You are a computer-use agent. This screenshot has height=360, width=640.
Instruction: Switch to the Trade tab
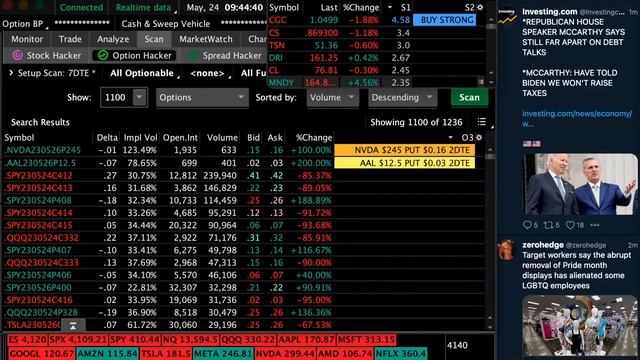pyautogui.click(x=70, y=39)
